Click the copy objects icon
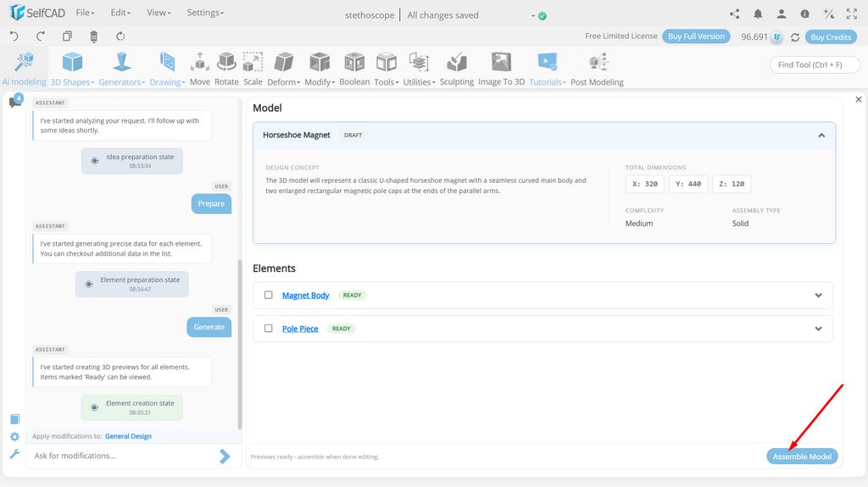Screen dimensions: 868x487 point(67,36)
